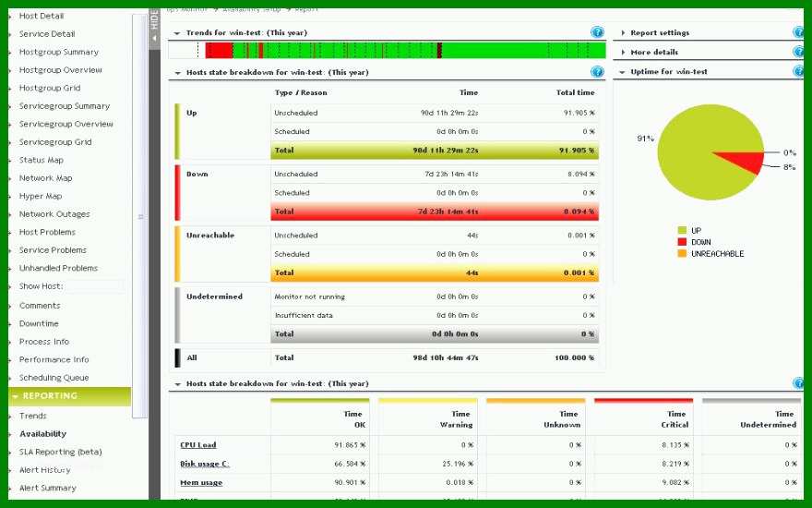Open help icon of the services breakdown section

click(798, 383)
